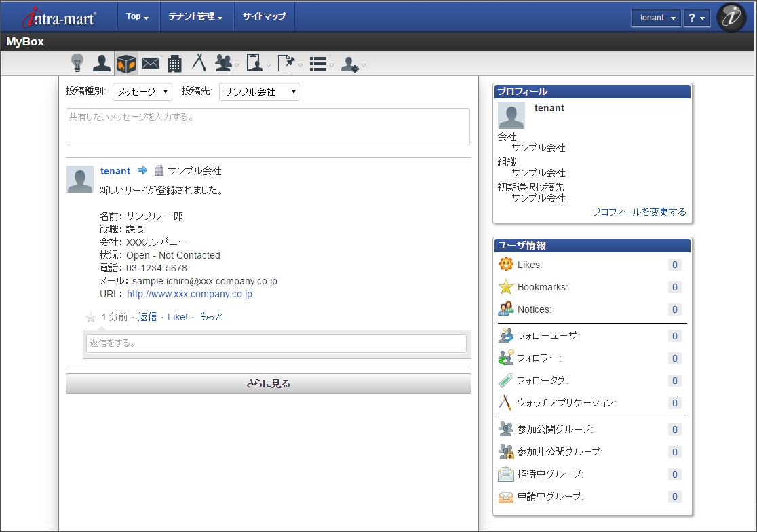The height and width of the screenshot is (532, 757).
Task: Open the single user silhouette toolbar icon
Action: click(x=101, y=63)
